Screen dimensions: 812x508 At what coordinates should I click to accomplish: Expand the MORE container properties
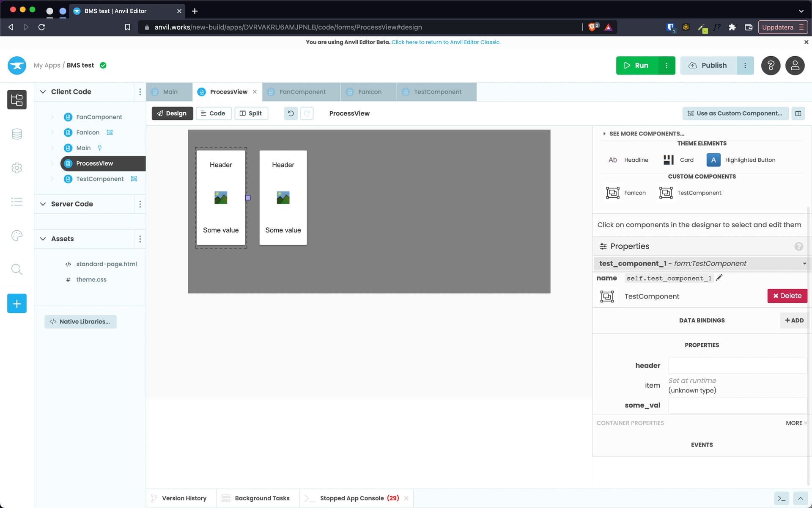795,422
